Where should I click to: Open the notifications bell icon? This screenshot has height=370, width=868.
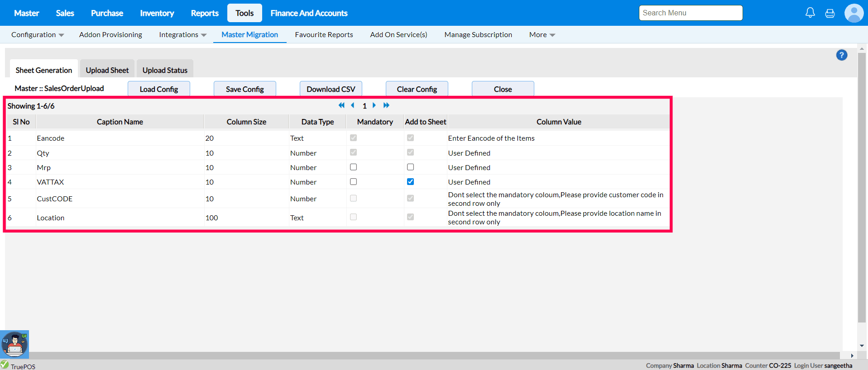(x=810, y=13)
